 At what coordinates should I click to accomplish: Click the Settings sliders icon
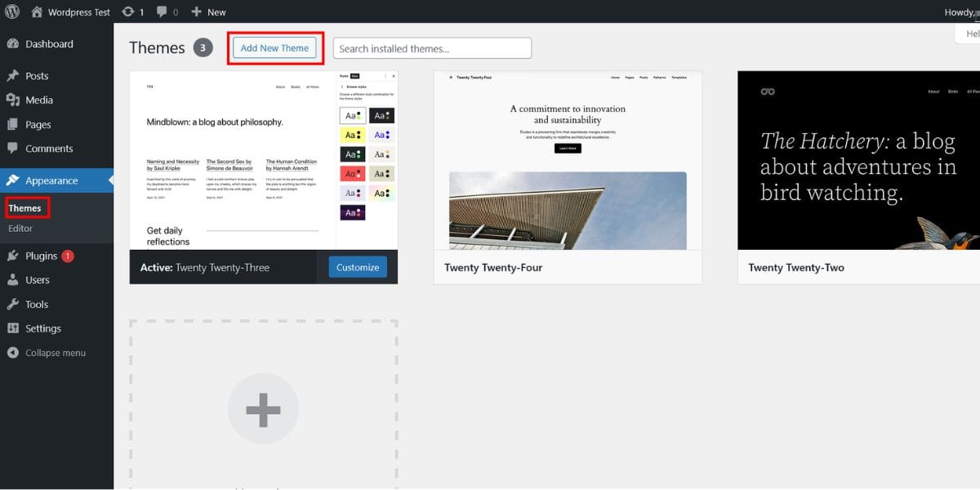pyautogui.click(x=12, y=328)
